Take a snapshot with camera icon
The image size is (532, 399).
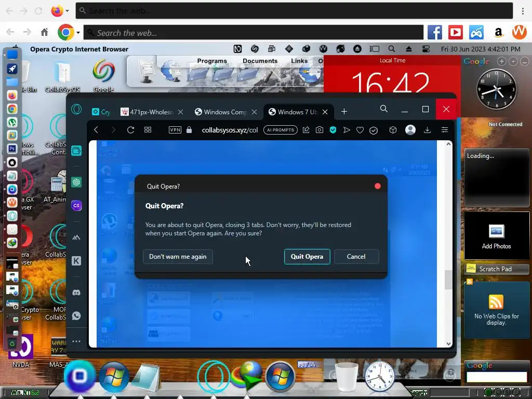320,130
